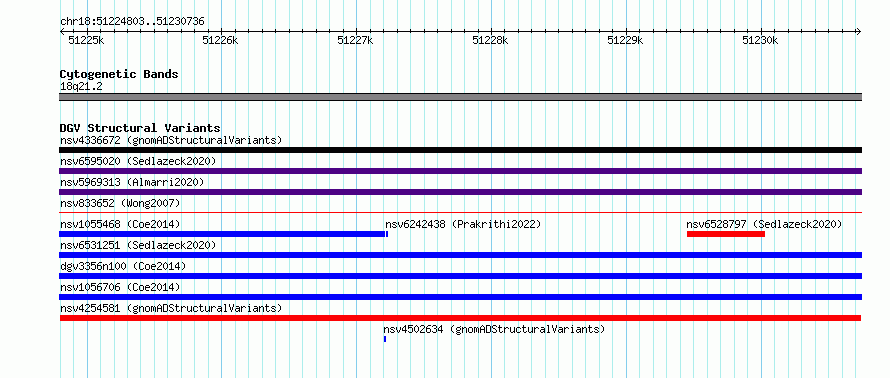Screen dimensions: 890x378
Task: Click the nsv1056706 Coe2014 blue bar
Action: (460, 297)
